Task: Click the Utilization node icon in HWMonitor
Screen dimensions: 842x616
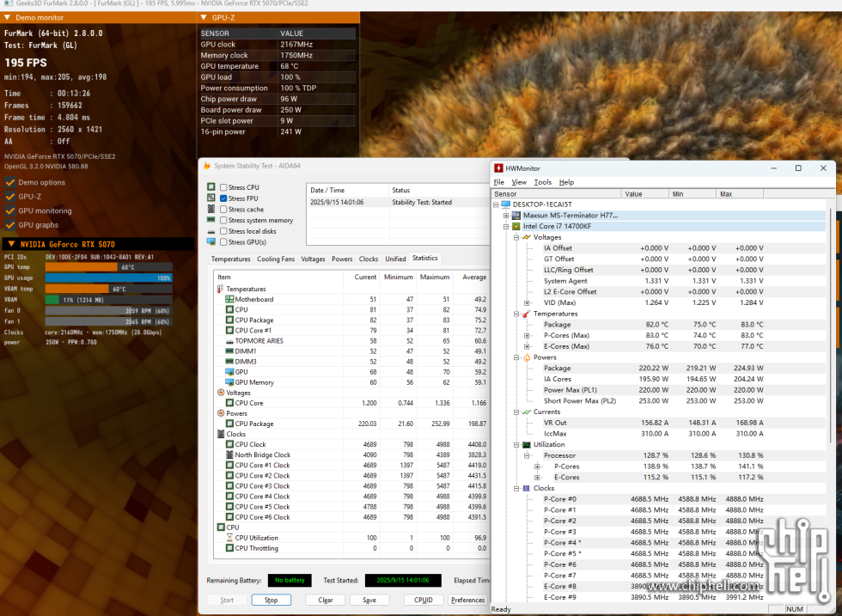Action: [x=526, y=445]
